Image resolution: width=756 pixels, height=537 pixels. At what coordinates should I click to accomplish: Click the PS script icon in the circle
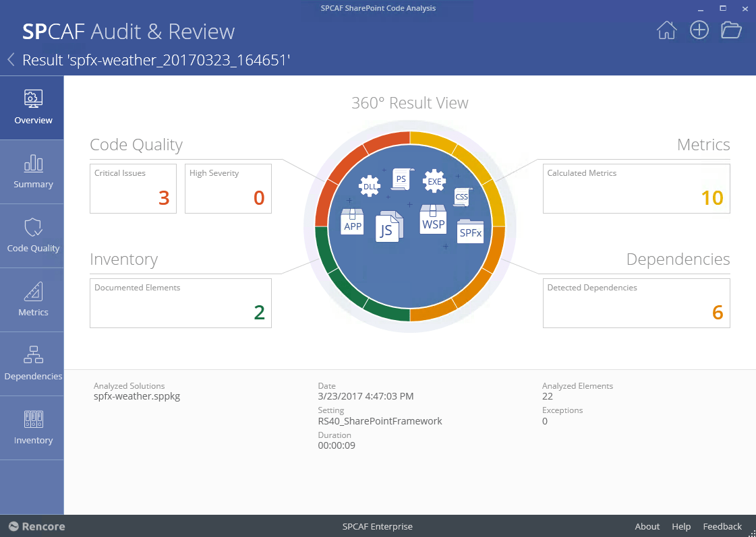401,179
